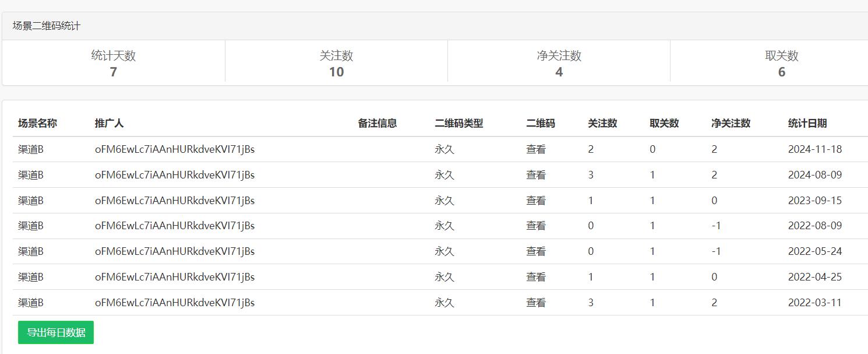This screenshot has width=868, height=354.
Task: Click 渠道B in the 2024-11-18 row
Action: point(31,149)
